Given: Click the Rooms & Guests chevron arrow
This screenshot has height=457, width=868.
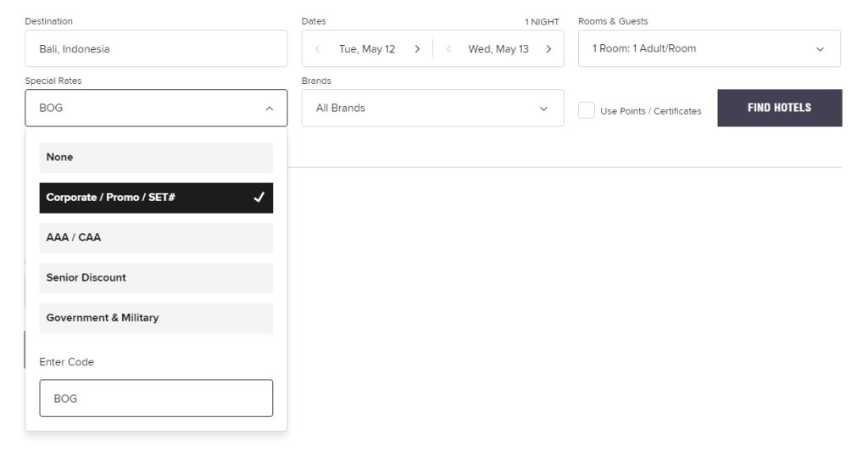Looking at the screenshot, I should pos(820,49).
